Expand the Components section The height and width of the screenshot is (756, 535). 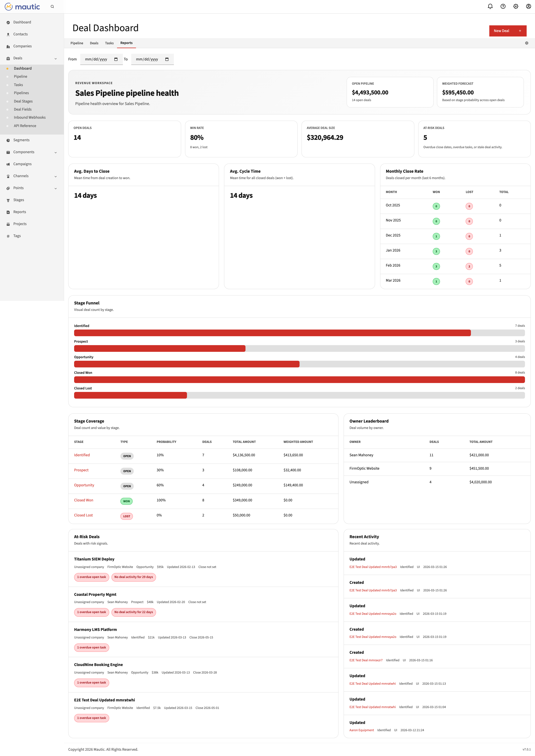pos(55,152)
